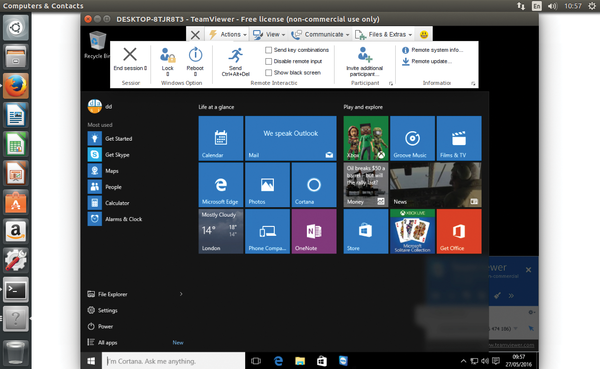Viewport: 600px width, 369px height.
Task: Open Groove Music tile
Action: pyautogui.click(x=412, y=138)
